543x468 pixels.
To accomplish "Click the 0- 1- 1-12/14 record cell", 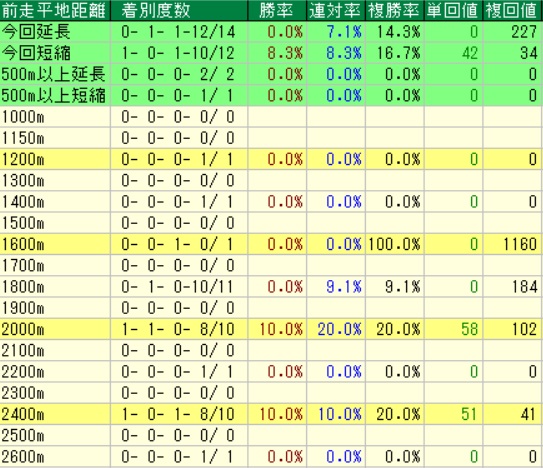I will click(x=178, y=32).
